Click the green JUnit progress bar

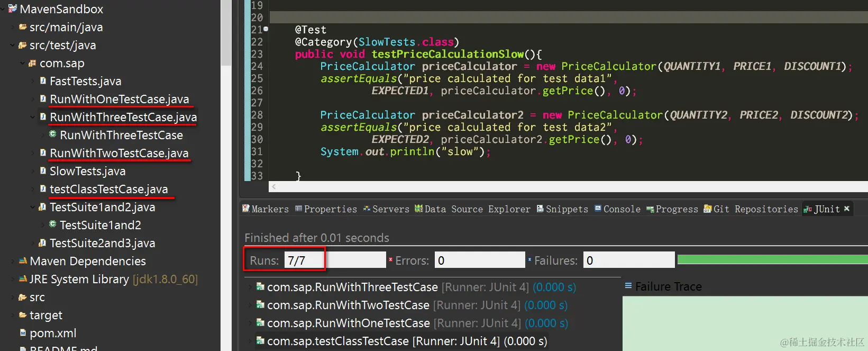point(772,259)
